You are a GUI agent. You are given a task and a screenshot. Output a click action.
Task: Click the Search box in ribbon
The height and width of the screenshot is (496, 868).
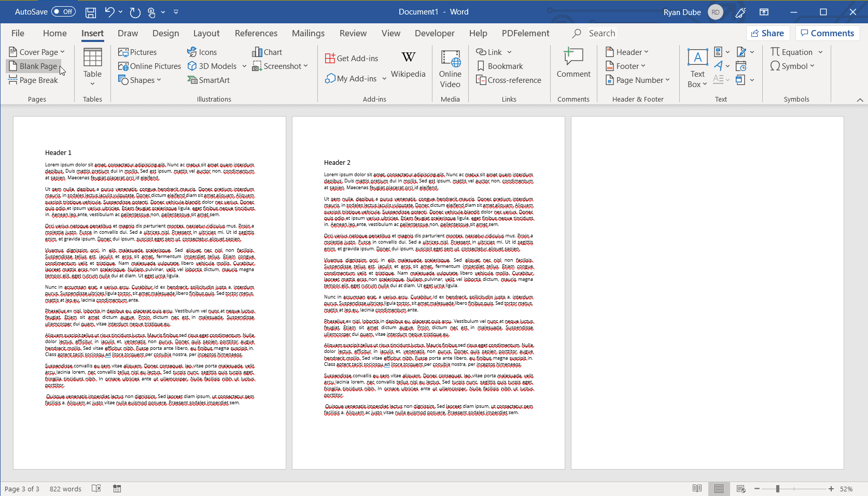click(602, 33)
